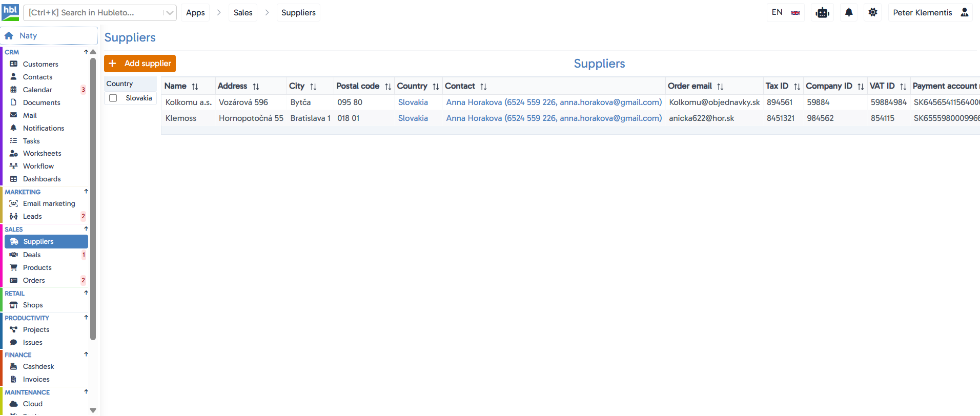Image resolution: width=980 pixels, height=416 pixels.
Task: Toggle the Slovakia country filter checkbox
Action: click(x=113, y=98)
